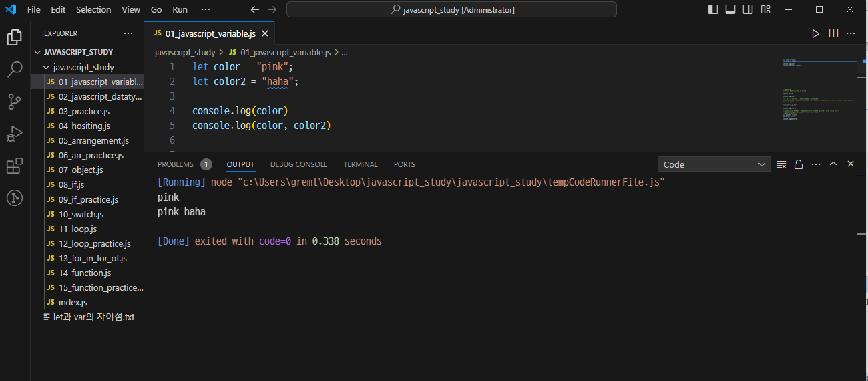Viewport: 868px width, 381px height.
Task: Open 12_loop_practice.js file
Action: [87, 243]
